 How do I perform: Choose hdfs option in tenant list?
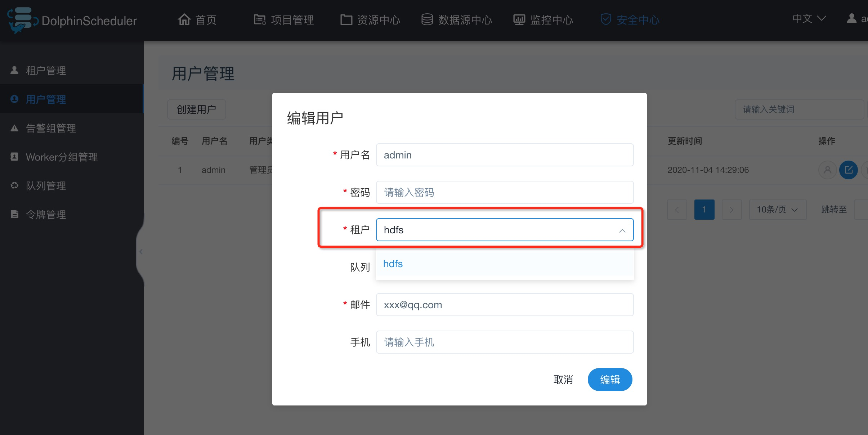(x=393, y=264)
